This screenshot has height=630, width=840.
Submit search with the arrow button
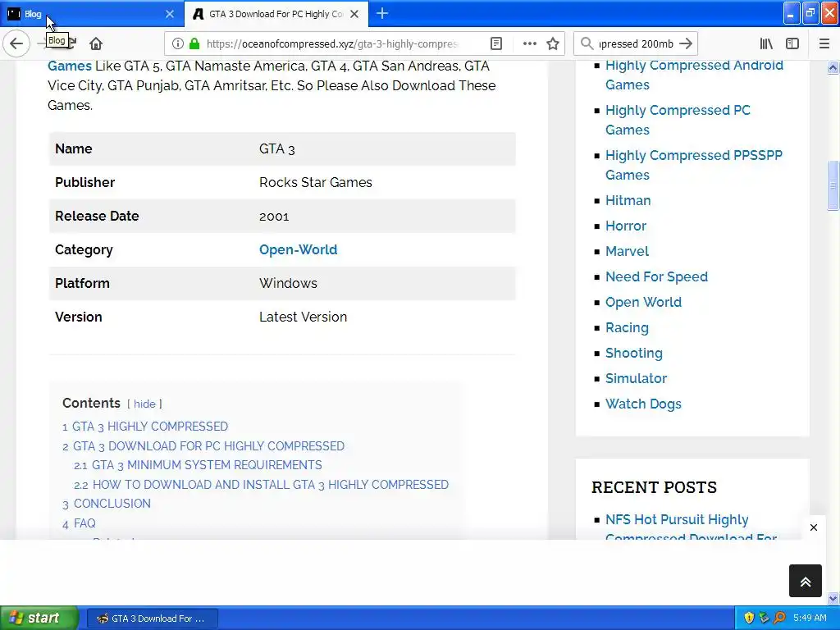tap(686, 43)
